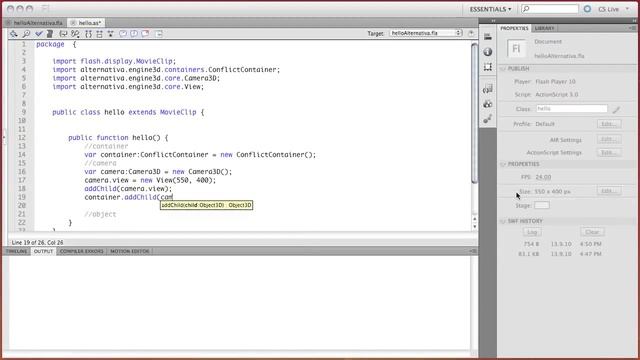Switch to the hello.as tab
Image resolution: width=640 pixels, height=360 pixels.
tap(86, 23)
